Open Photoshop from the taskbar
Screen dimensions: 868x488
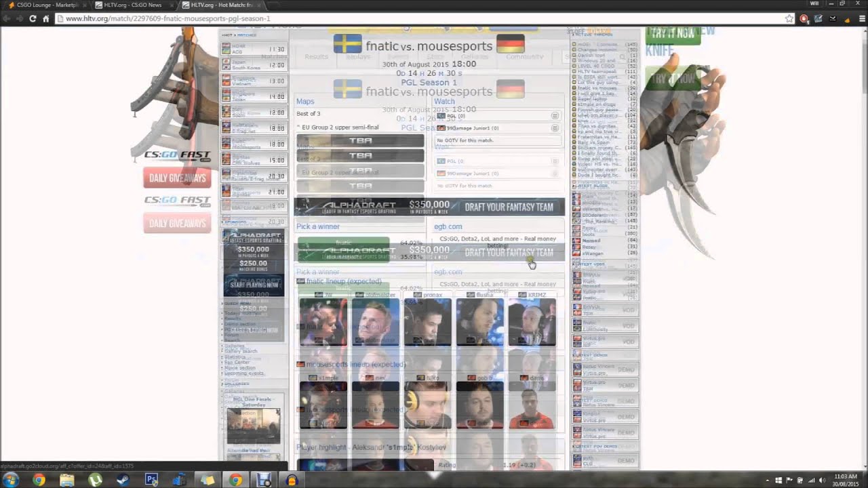(x=151, y=480)
